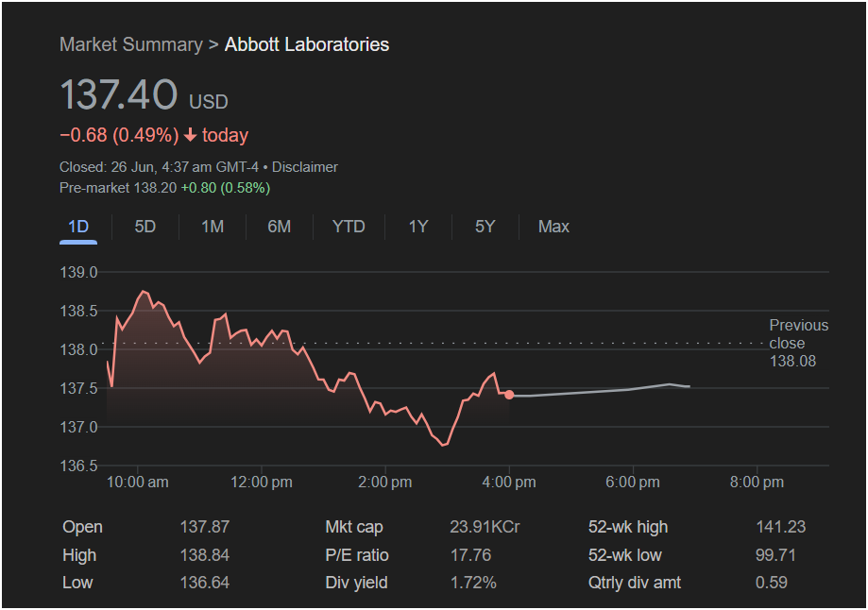The height and width of the screenshot is (610, 868).
Task: Select the Max range tab
Action: tap(553, 227)
